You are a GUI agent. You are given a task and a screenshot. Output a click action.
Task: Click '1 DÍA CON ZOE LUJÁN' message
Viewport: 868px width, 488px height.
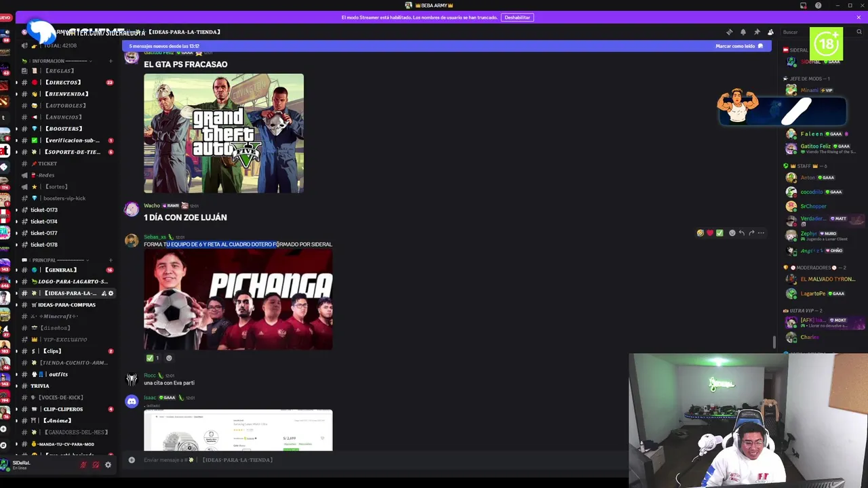coord(185,218)
